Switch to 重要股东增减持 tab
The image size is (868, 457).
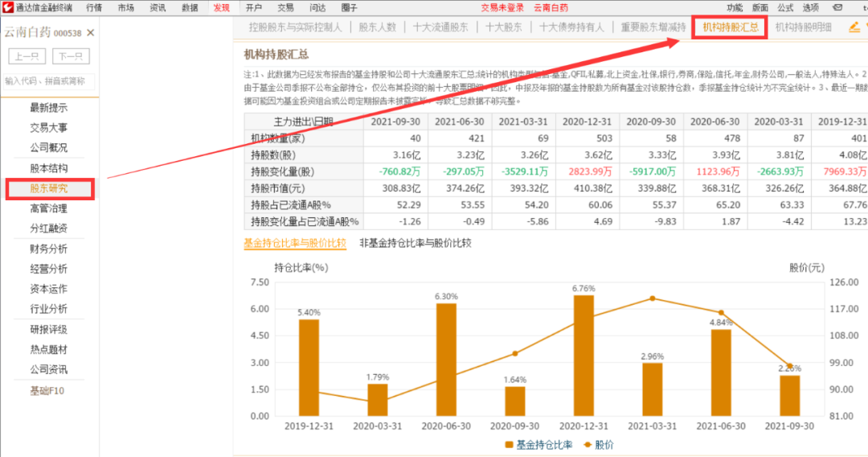point(653,27)
